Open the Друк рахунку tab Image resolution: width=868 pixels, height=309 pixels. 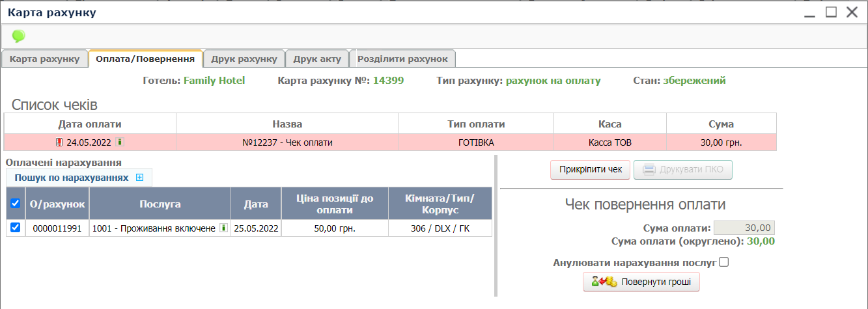[244, 59]
